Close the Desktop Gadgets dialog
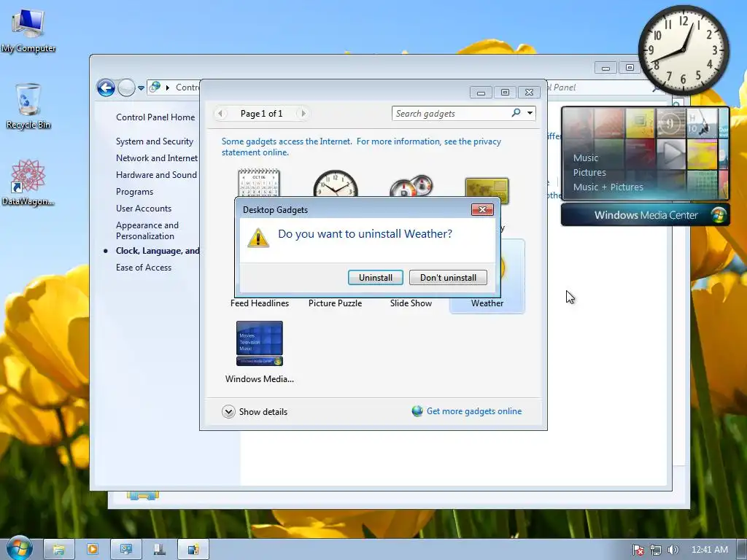Image resolution: width=747 pixels, height=560 pixels. tap(482, 209)
